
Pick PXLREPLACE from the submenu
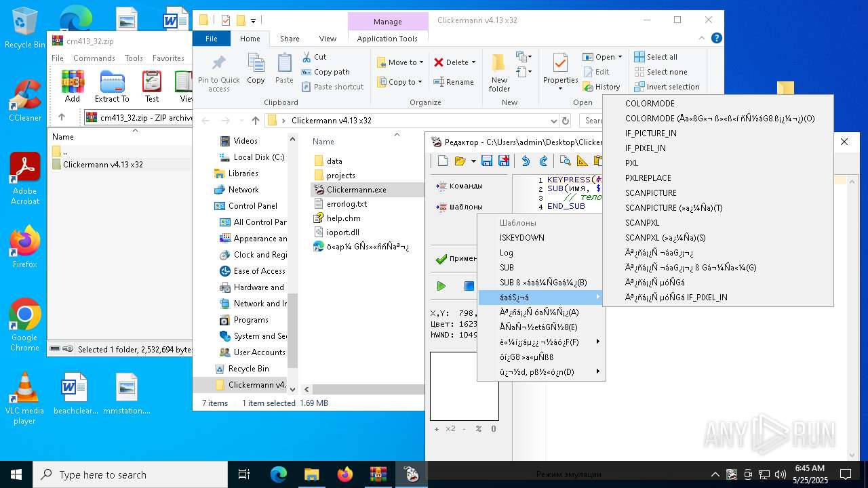[x=718, y=178]
